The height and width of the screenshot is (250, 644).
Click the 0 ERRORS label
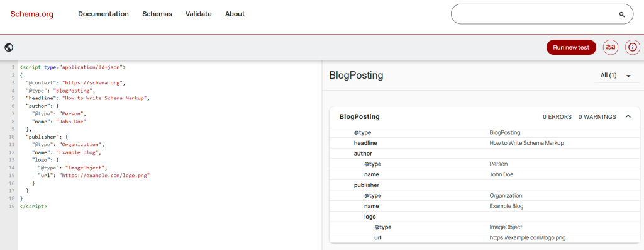click(557, 116)
